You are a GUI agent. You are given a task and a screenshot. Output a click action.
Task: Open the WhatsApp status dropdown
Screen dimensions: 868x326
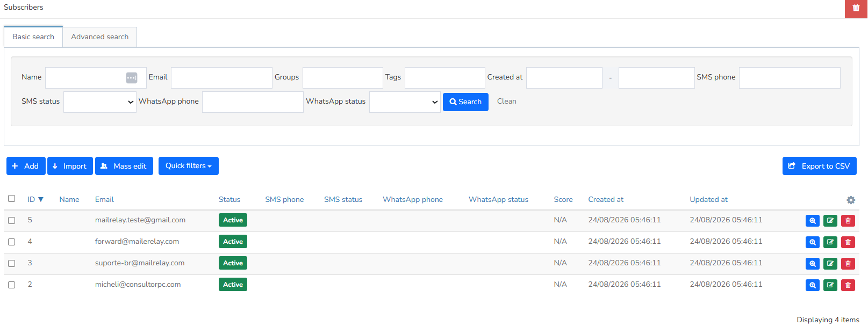click(405, 102)
